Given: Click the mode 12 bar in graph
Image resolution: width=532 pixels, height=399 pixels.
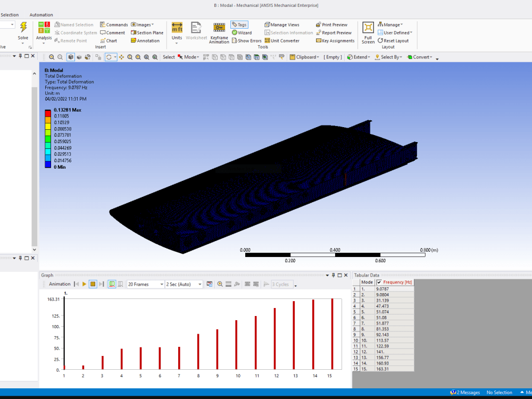Looking at the screenshot, I should [x=275, y=338].
